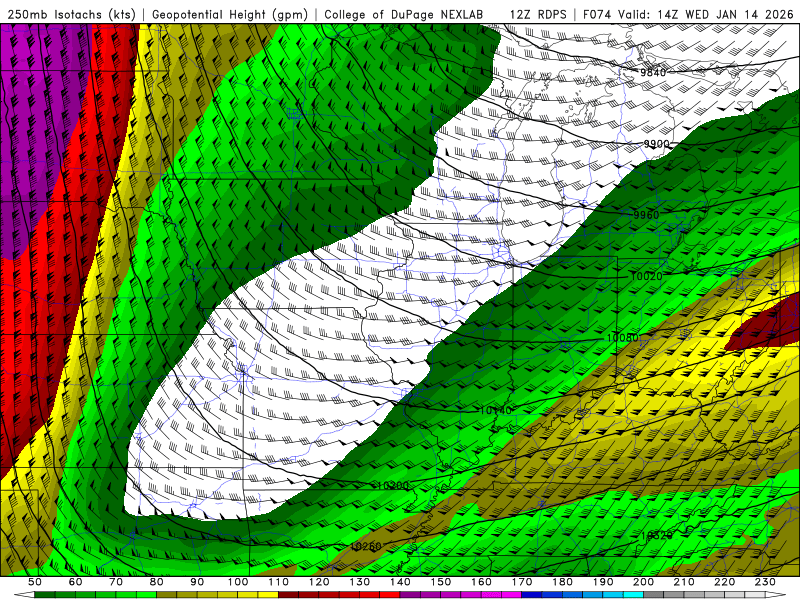Viewport: 800px width, 600px height.
Task: Click the 140 value on color scale
Action: pos(400,582)
